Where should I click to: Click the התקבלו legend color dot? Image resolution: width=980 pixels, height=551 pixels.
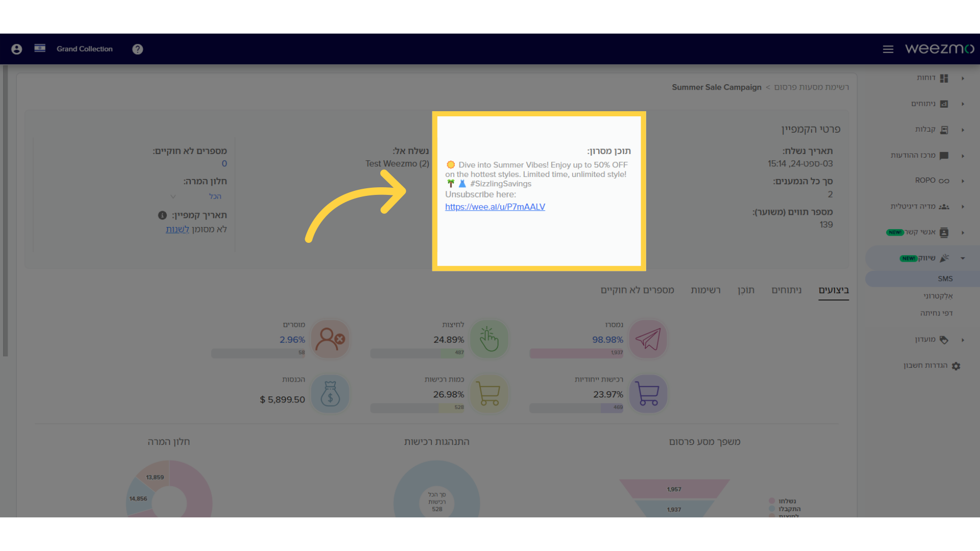(772, 509)
